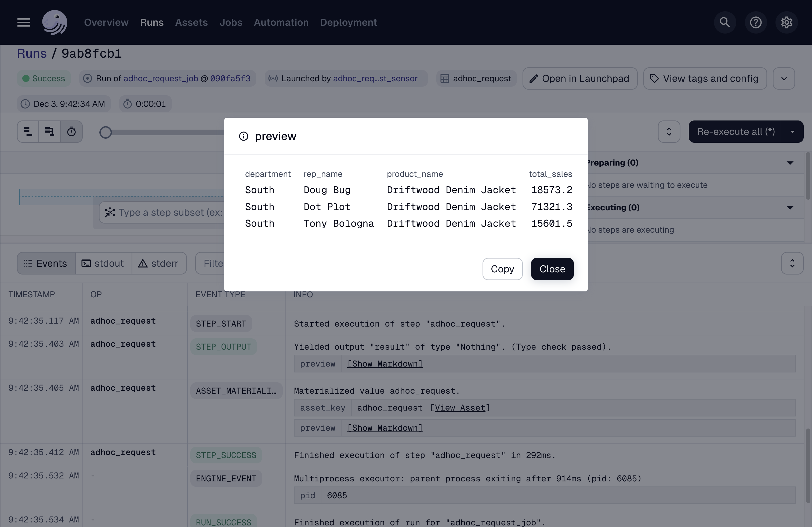Click the run status Success icon
This screenshot has width=812, height=527.
tap(26, 78)
